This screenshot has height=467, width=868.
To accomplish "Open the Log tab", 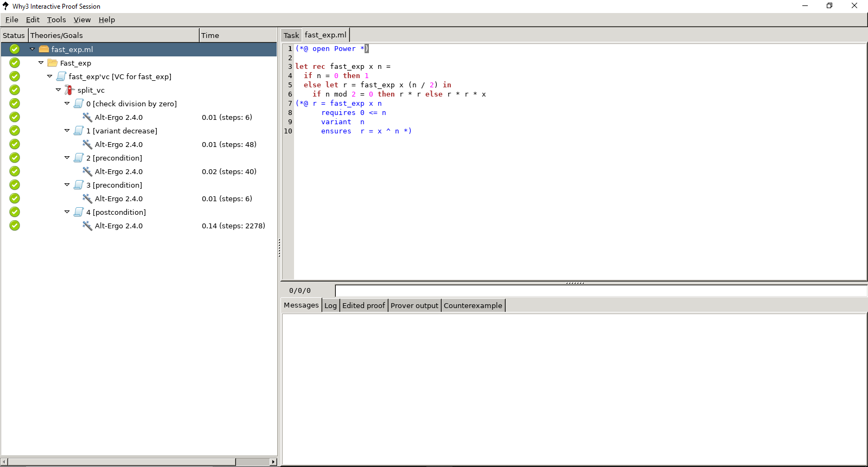I will (330, 305).
